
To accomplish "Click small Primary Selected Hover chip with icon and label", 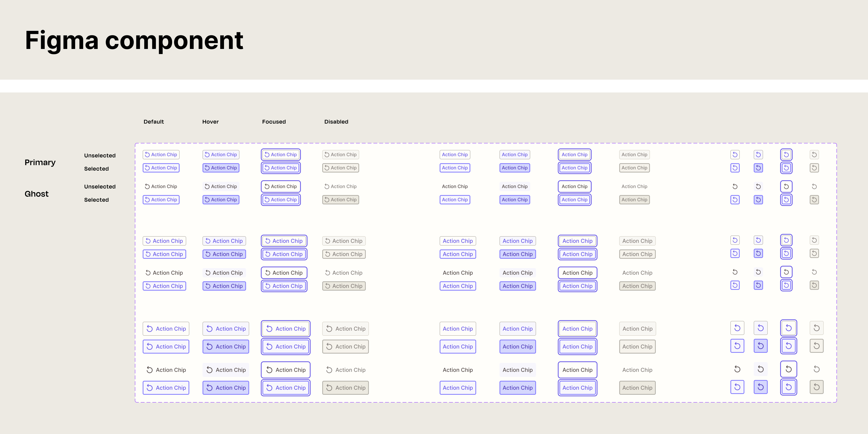I will pyautogui.click(x=221, y=168).
